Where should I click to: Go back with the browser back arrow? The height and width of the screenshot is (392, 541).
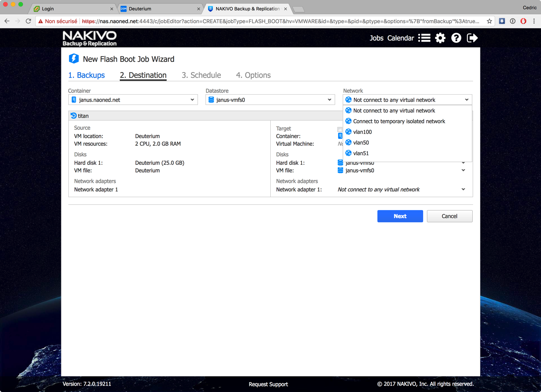7,21
